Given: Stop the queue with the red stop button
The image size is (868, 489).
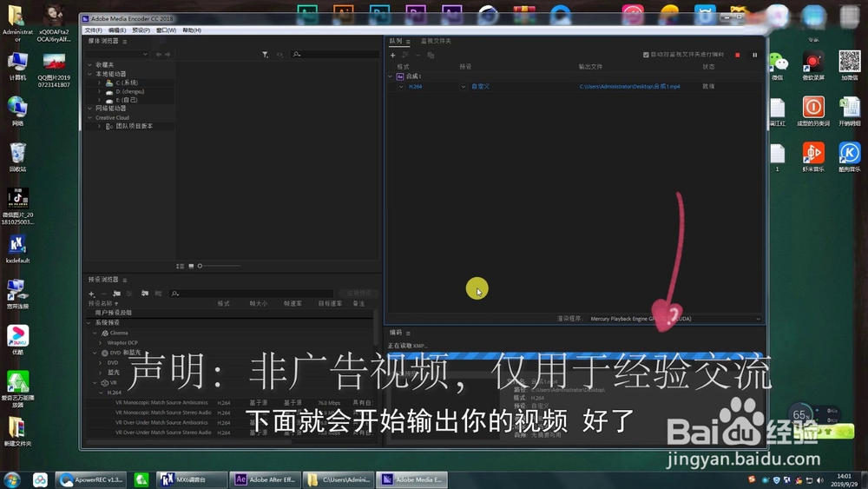Looking at the screenshot, I should click(737, 55).
